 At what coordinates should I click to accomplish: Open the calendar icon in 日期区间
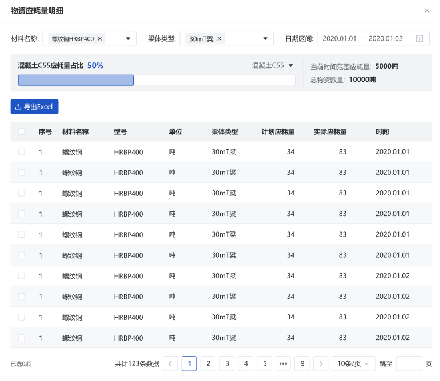[x=419, y=39]
